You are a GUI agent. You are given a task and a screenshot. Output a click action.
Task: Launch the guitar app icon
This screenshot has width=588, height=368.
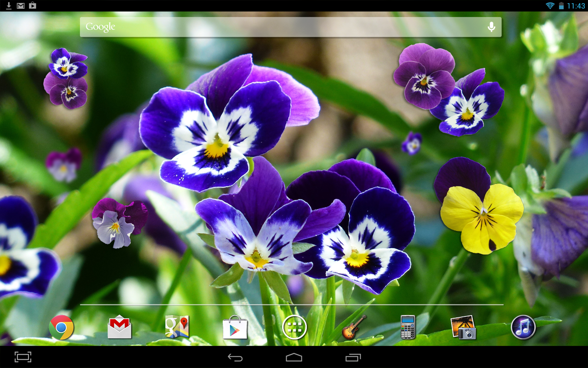tap(354, 327)
